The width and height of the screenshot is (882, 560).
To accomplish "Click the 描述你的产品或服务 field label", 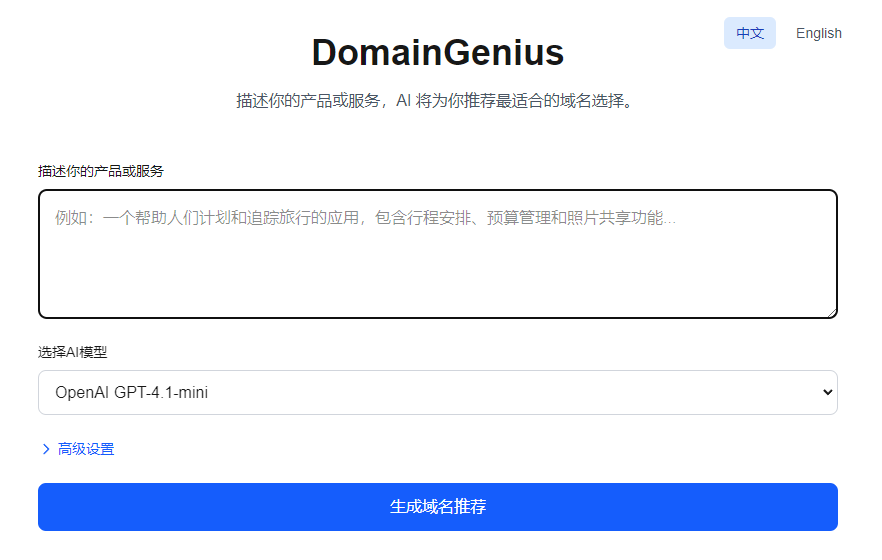I will tap(101, 171).
